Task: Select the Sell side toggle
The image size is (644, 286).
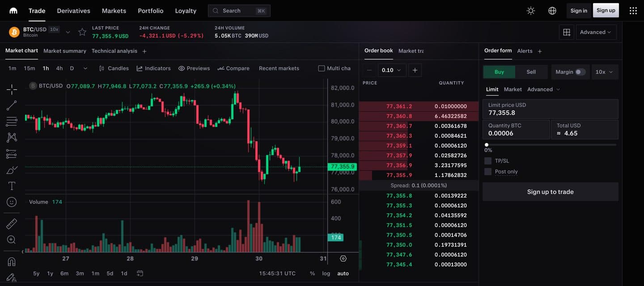Action: point(531,72)
